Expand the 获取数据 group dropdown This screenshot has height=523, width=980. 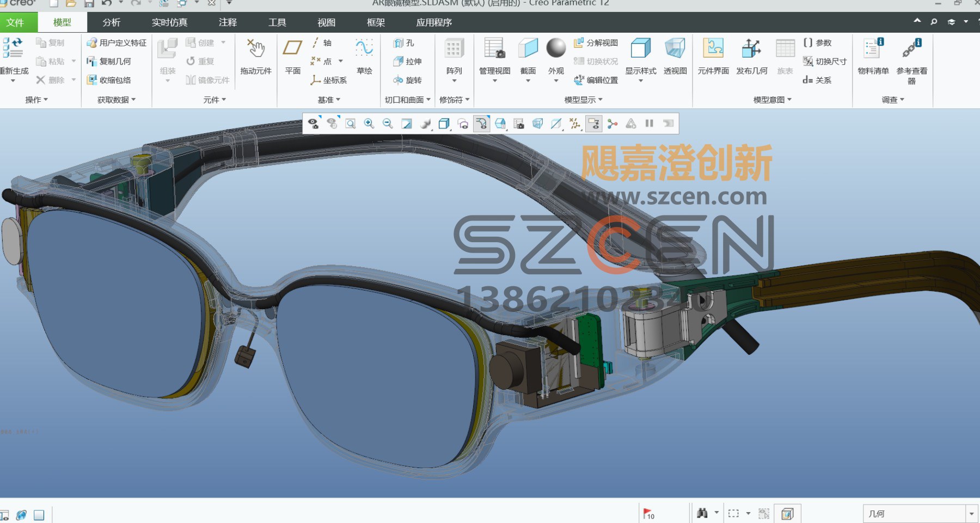[117, 100]
